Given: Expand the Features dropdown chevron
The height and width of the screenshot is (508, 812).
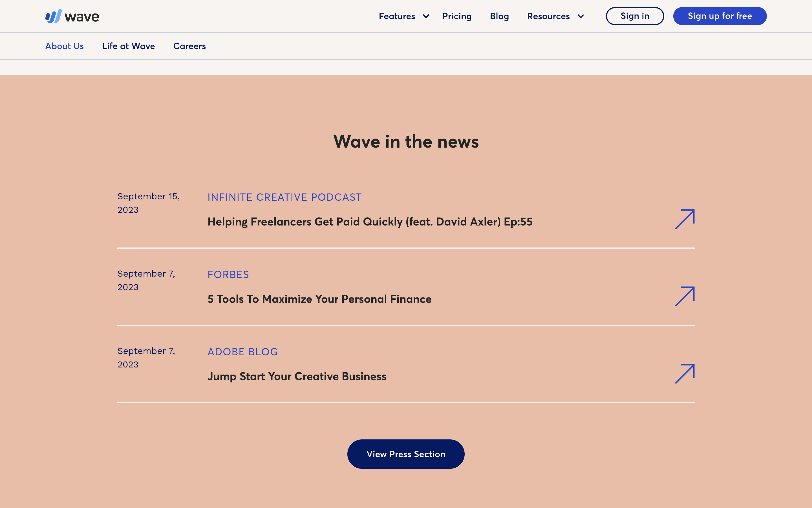Looking at the screenshot, I should (426, 16).
